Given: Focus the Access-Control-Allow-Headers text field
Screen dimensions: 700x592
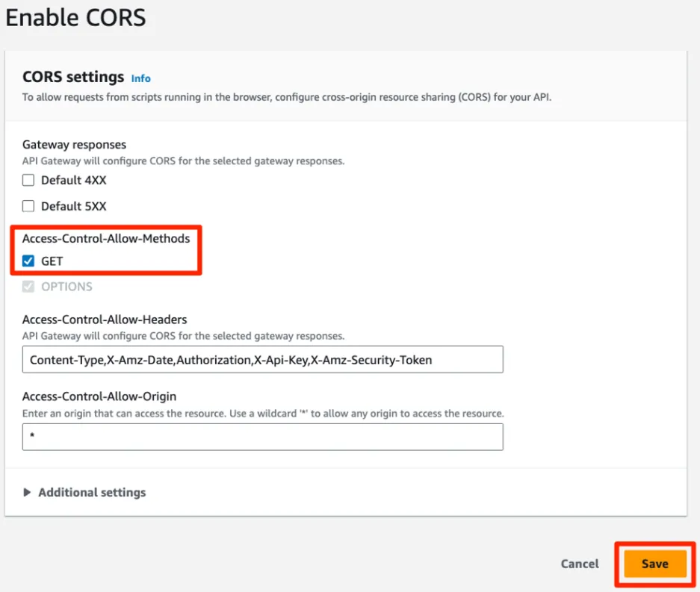Looking at the screenshot, I should (x=262, y=359).
